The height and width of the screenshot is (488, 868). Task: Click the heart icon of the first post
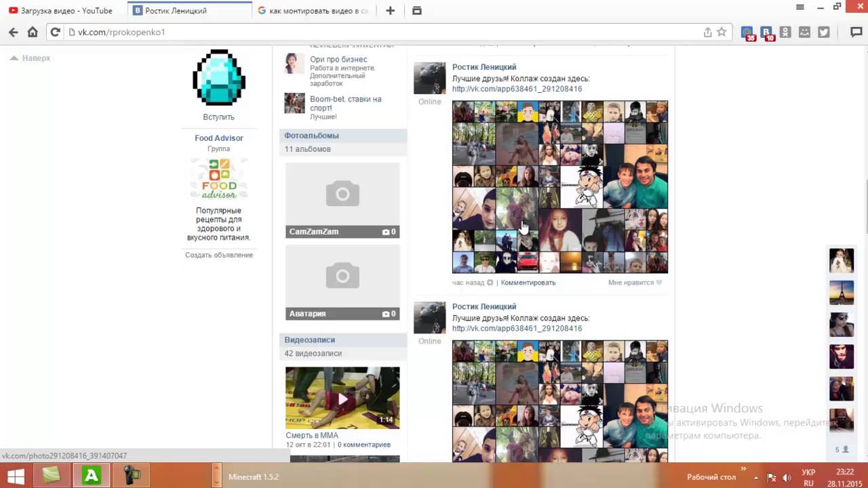[x=659, y=283]
